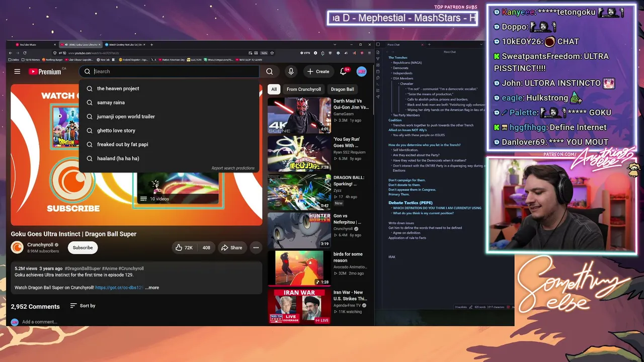Expand the description with ...more

coord(152,288)
